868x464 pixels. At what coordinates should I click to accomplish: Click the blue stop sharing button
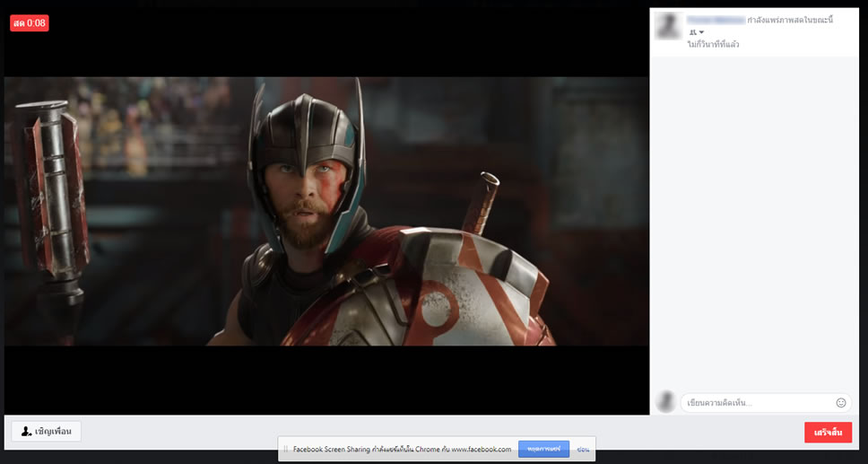543,449
